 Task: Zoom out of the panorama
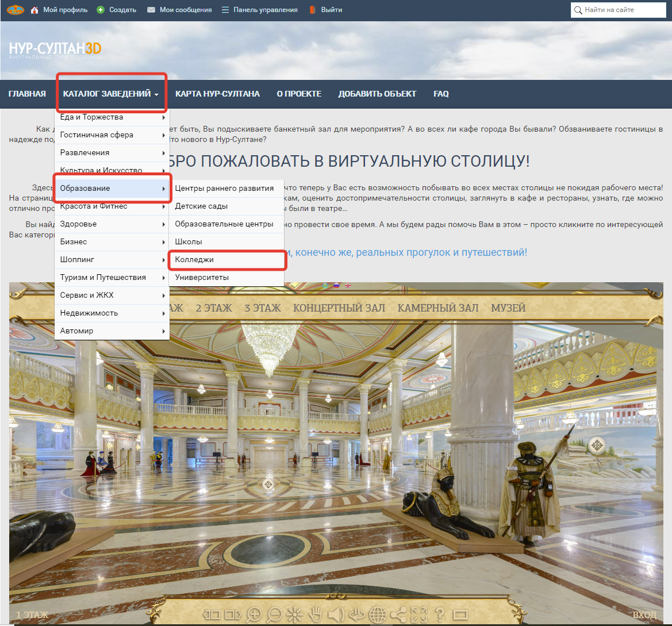click(274, 615)
